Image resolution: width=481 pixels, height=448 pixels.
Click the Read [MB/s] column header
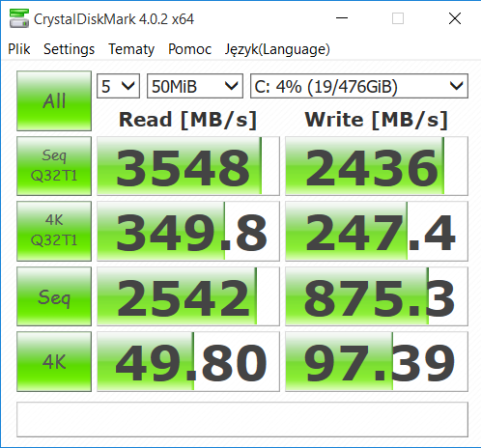(x=187, y=120)
